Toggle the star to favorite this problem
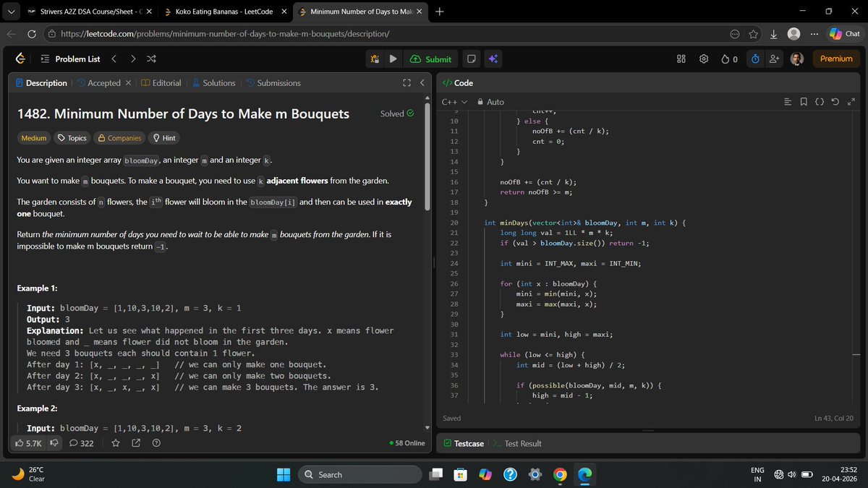868x488 pixels. 116,442
